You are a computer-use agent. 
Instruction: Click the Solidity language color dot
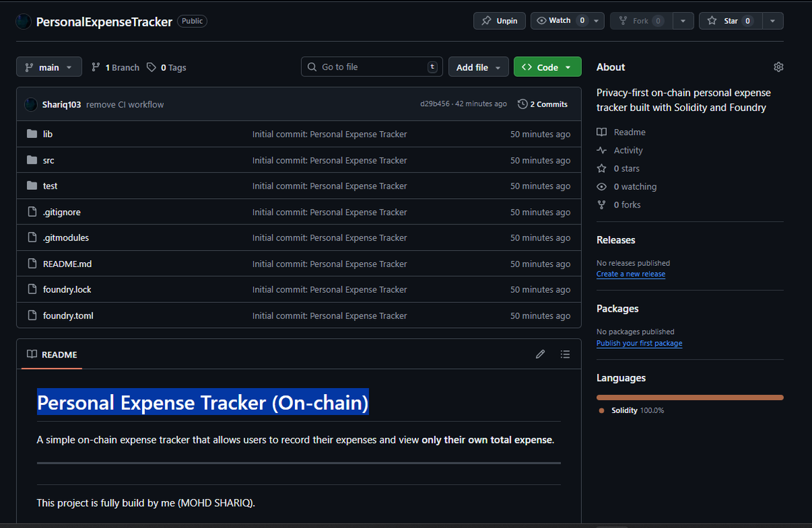pyautogui.click(x=602, y=410)
